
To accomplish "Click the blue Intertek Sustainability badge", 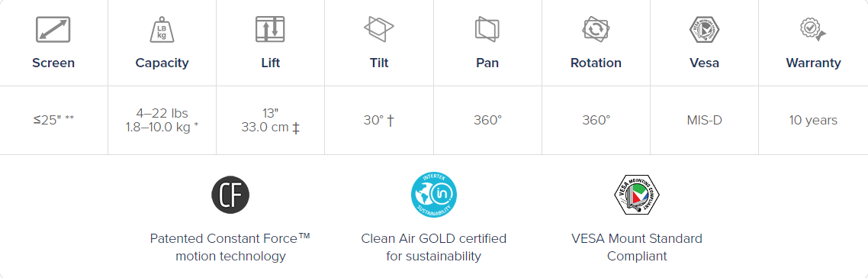I will coord(433,195).
